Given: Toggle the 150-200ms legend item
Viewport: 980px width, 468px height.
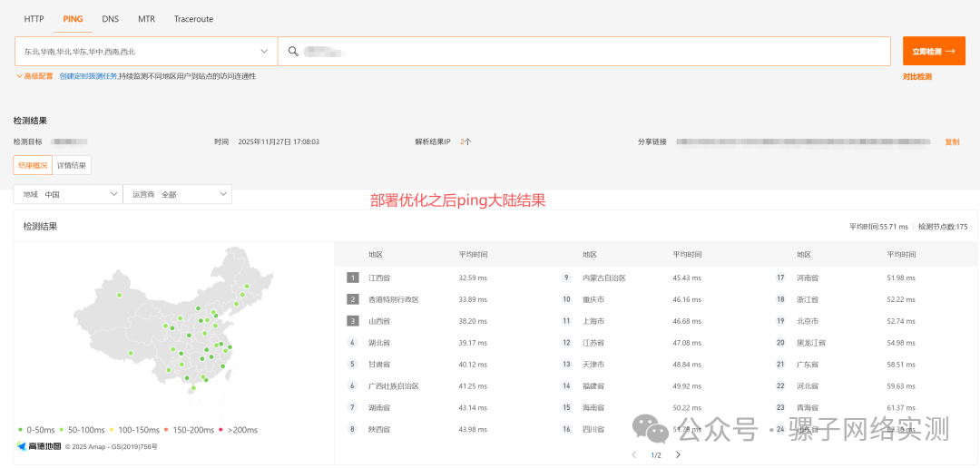Looking at the screenshot, I should pos(190,430).
